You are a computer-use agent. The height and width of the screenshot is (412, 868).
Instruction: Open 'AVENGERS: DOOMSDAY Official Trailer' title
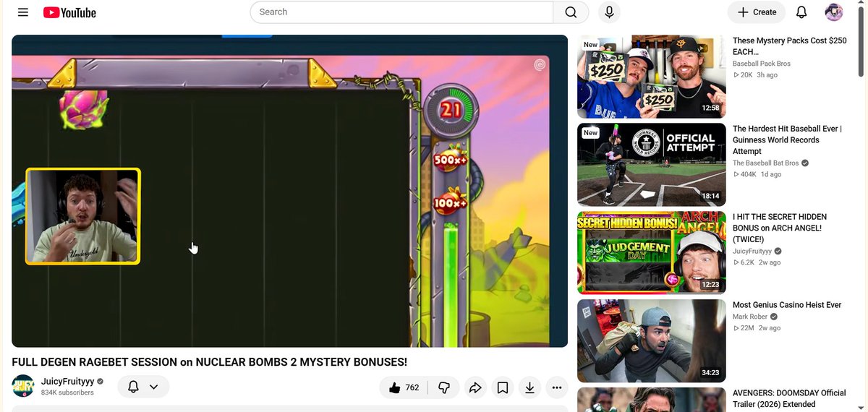(x=789, y=399)
